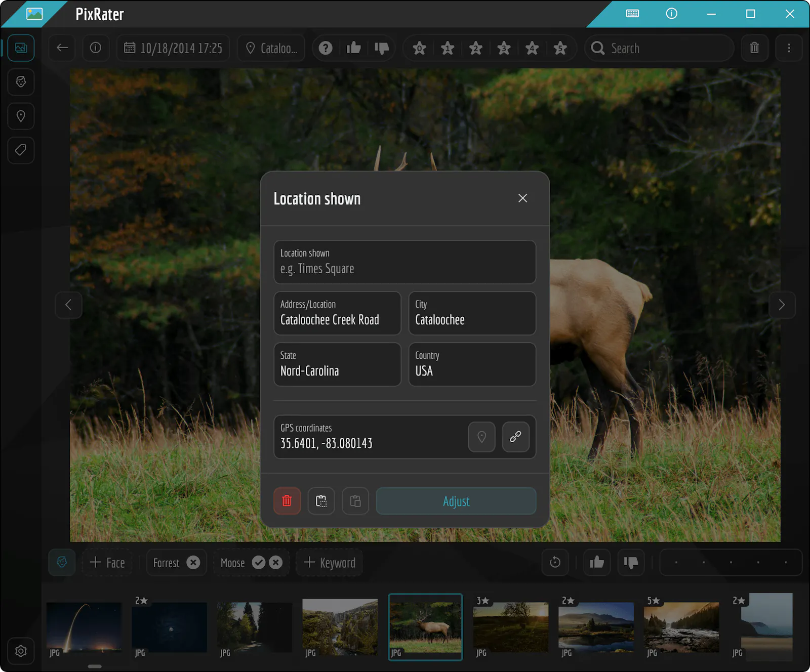The width and height of the screenshot is (810, 672).
Task: Pick GPS position with the map pin icon
Action: click(482, 437)
